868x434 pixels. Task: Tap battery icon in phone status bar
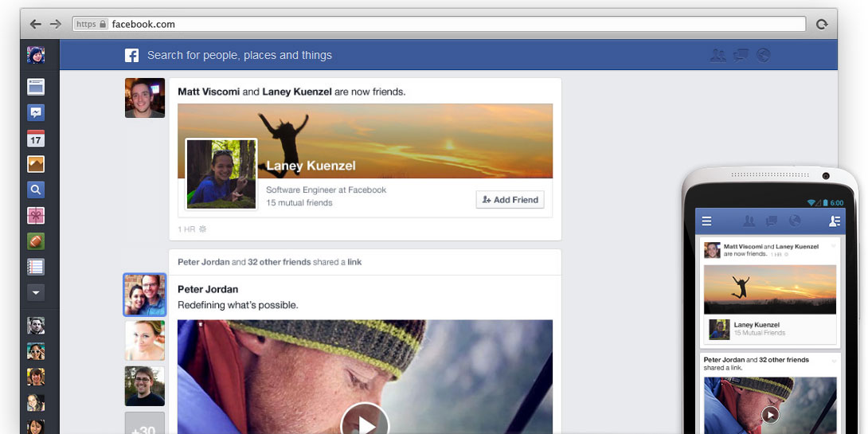point(825,202)
